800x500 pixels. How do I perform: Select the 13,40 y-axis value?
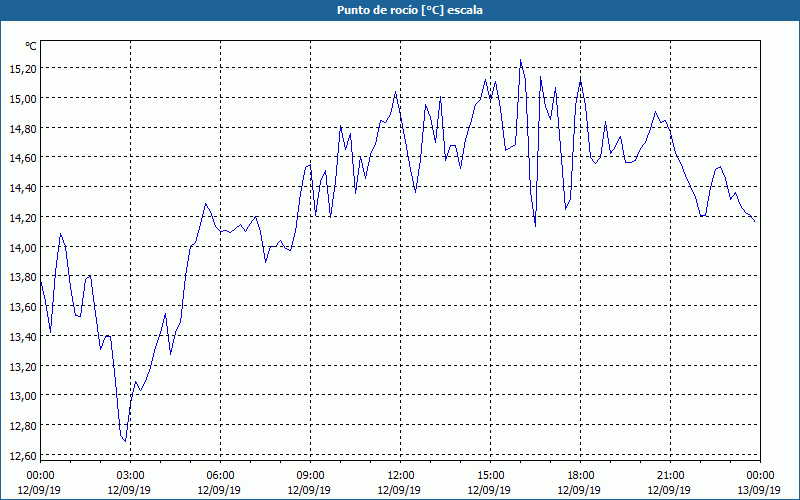click(22, 336)
